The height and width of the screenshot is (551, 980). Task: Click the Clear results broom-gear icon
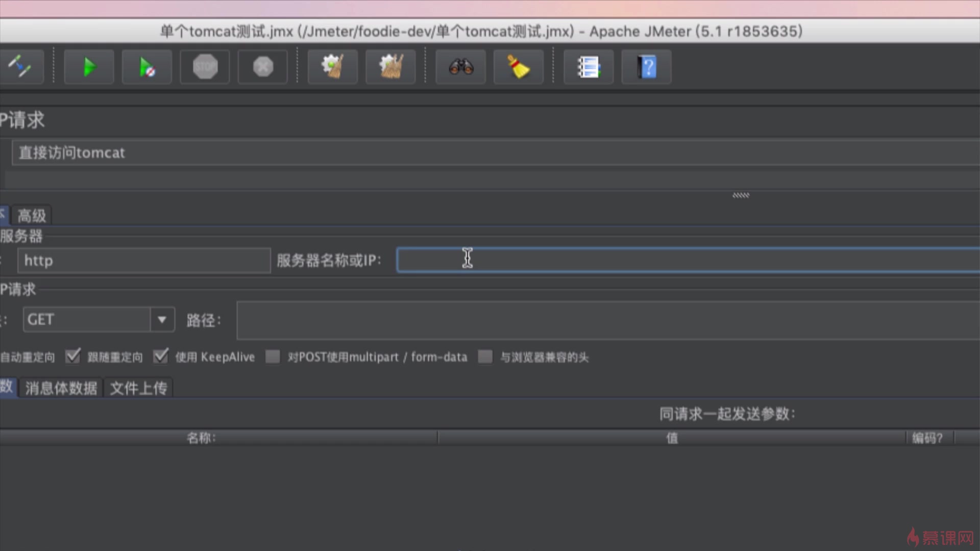[332, 67]
